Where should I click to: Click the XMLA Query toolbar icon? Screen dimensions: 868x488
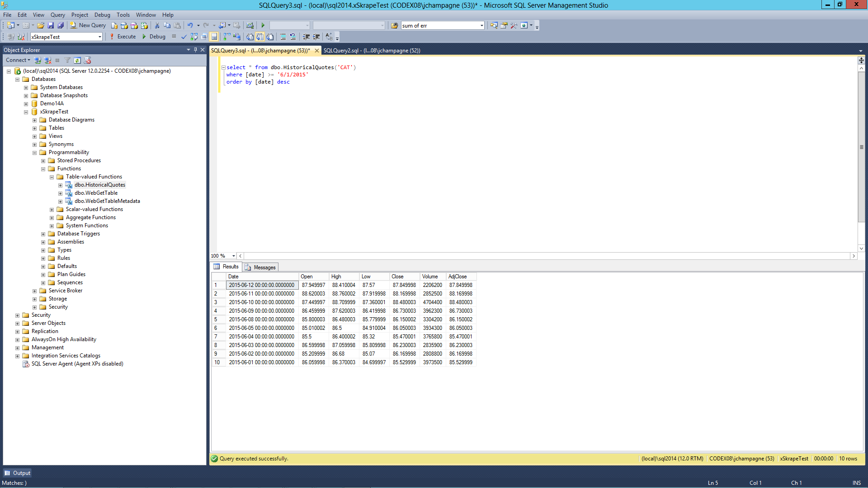[144, 25]
